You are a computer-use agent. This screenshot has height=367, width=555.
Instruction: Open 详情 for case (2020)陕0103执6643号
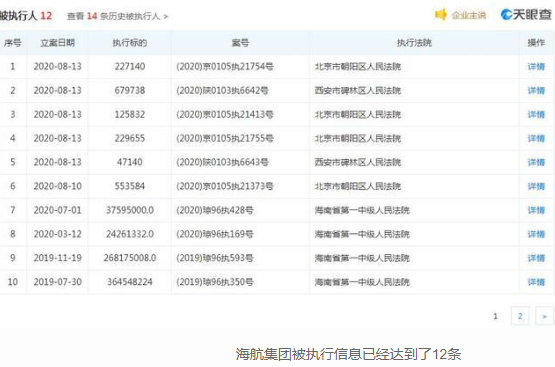536,162
